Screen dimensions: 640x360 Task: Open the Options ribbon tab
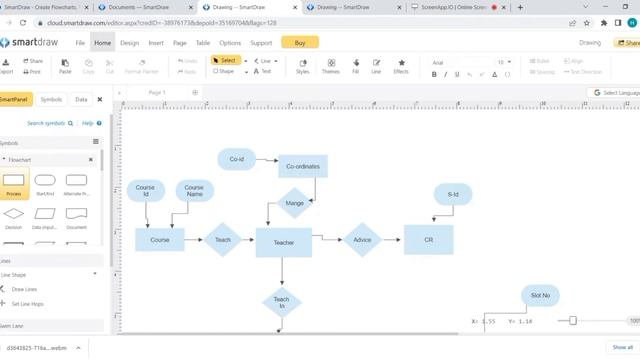tap(230, 43)
